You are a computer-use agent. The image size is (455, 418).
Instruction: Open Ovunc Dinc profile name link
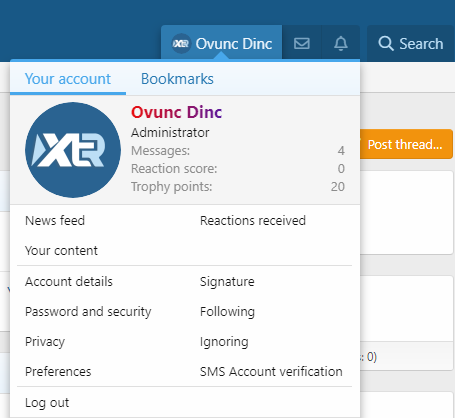pyautogui.click(x=176, y=112)
